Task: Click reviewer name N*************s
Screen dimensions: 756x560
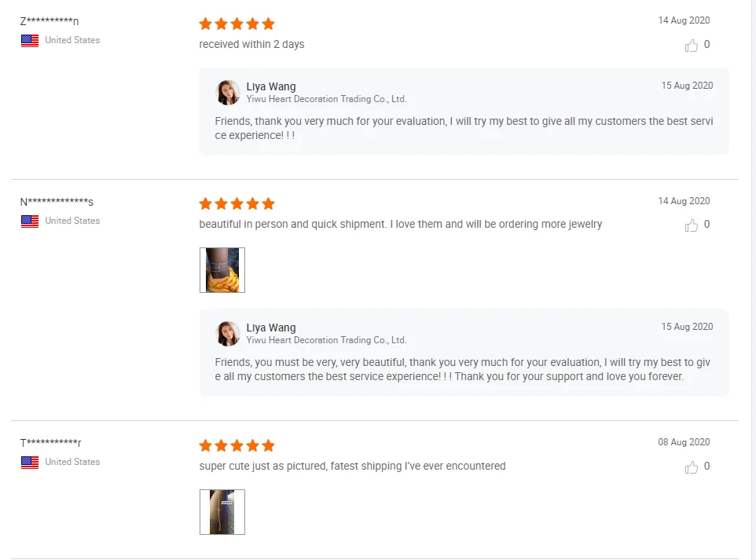Action: click(x=57, y=202)
